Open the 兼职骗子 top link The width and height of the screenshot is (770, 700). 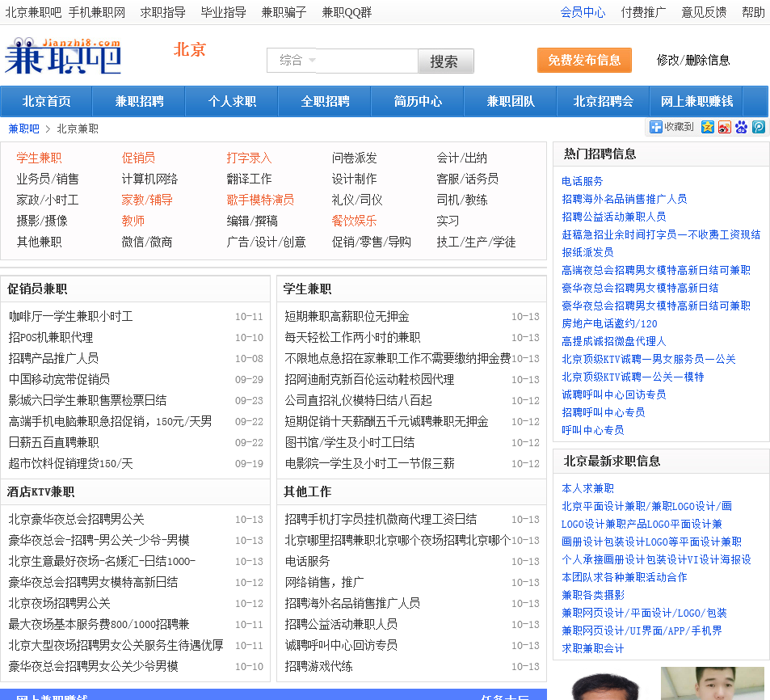click(x=284, y=12)
